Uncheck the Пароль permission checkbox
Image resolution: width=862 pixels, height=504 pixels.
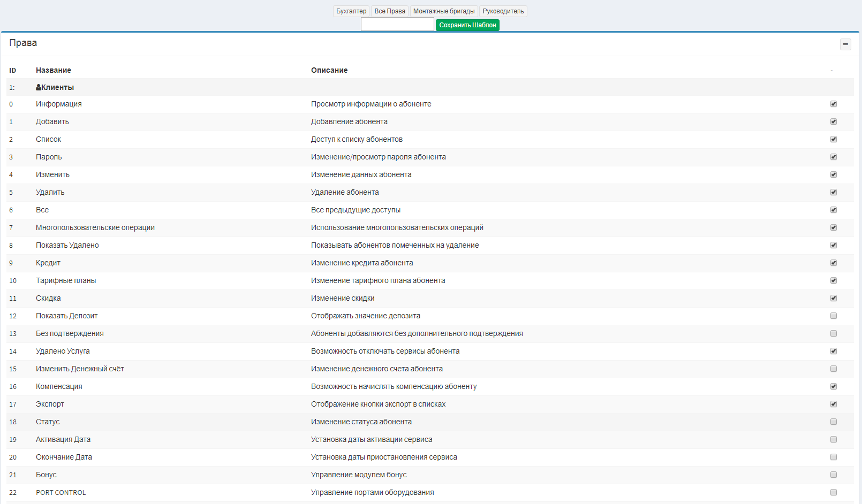point(834,157)
